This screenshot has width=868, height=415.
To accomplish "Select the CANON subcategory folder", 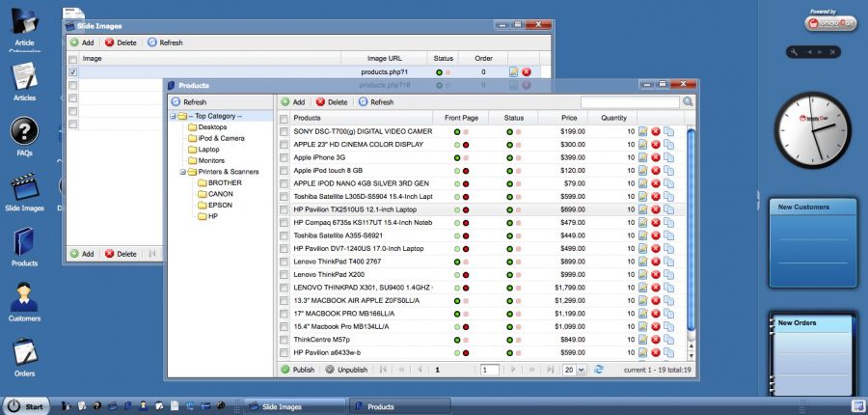I will (x=215, y=194).
